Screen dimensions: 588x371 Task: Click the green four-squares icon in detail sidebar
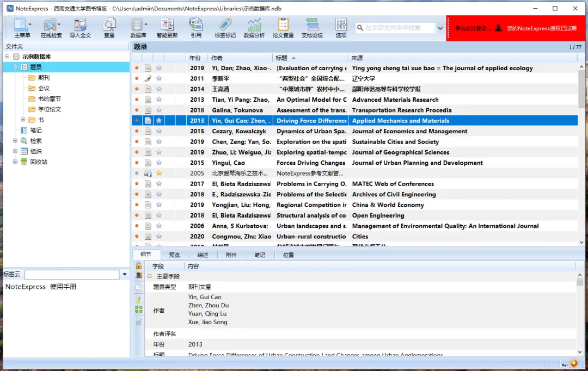pyautogui.click(x=139, y=310)
